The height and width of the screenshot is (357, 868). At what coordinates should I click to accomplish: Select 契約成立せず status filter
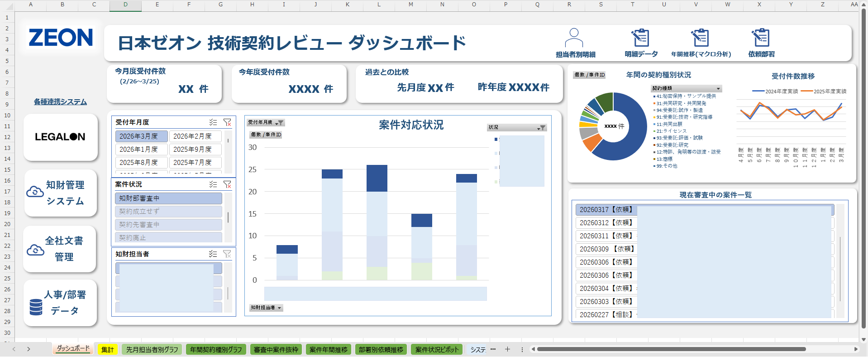tap(168, 212)
